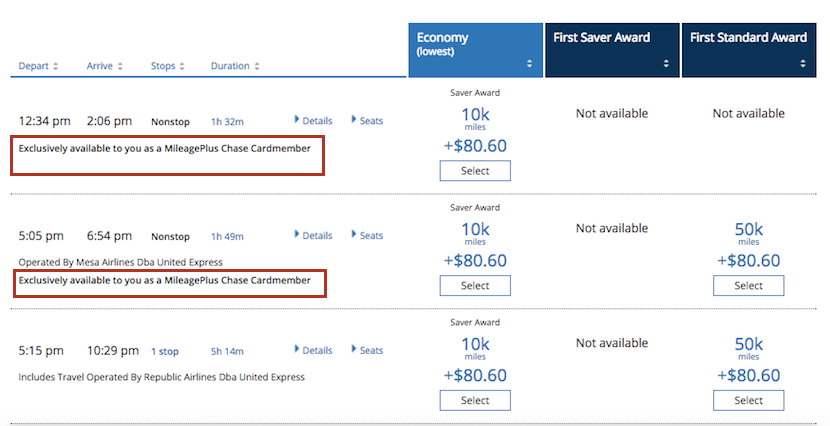This screenshot has width=830, height=426.
Task: Select 50k First Standard for 5:15 pm flight
Action: [748, 400]
